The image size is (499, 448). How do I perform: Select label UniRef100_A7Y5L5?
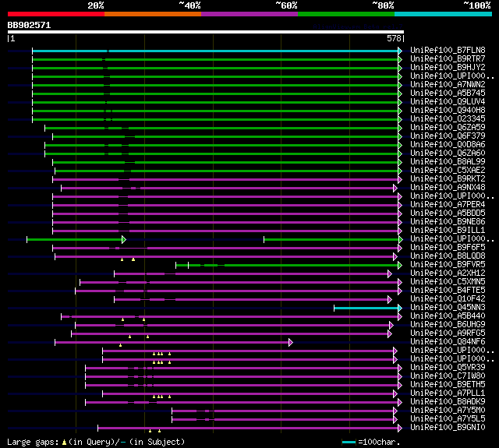[448, 419]
